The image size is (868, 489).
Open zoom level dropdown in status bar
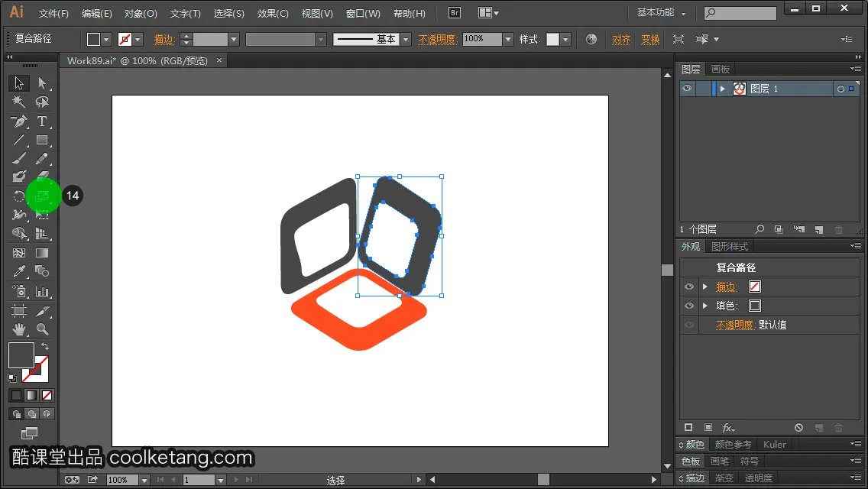click(144, 480)
